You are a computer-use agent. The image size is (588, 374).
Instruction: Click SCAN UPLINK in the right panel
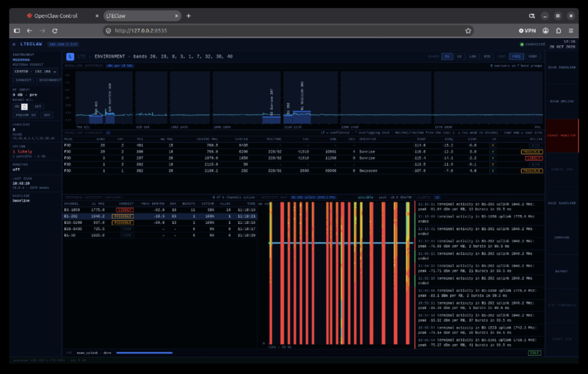[562, 102]
